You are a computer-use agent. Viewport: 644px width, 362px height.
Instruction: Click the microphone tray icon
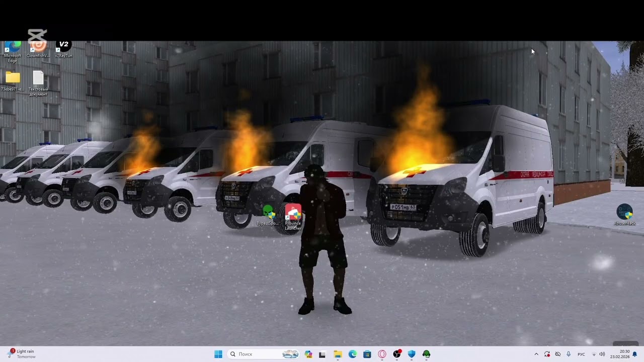(x=569, y=354)
